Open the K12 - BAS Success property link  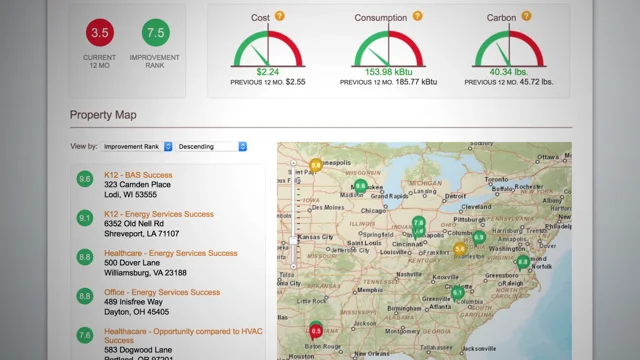(138, 175)
